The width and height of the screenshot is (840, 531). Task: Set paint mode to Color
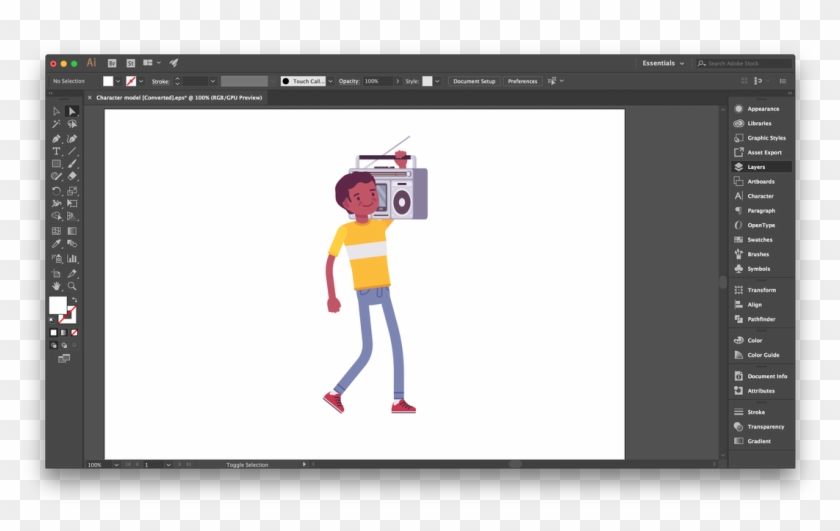click(54, 333)
